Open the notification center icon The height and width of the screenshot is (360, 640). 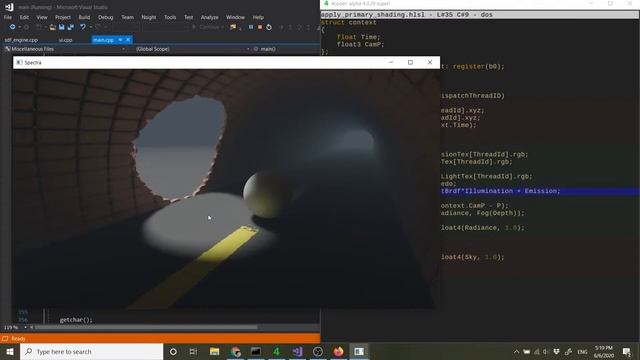tap(627, 352)
